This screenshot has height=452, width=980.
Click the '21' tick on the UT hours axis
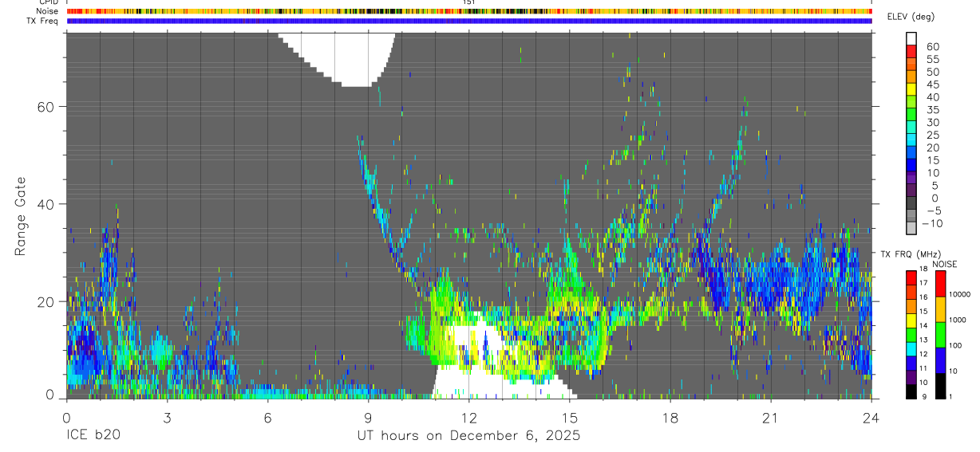[770, 419]
